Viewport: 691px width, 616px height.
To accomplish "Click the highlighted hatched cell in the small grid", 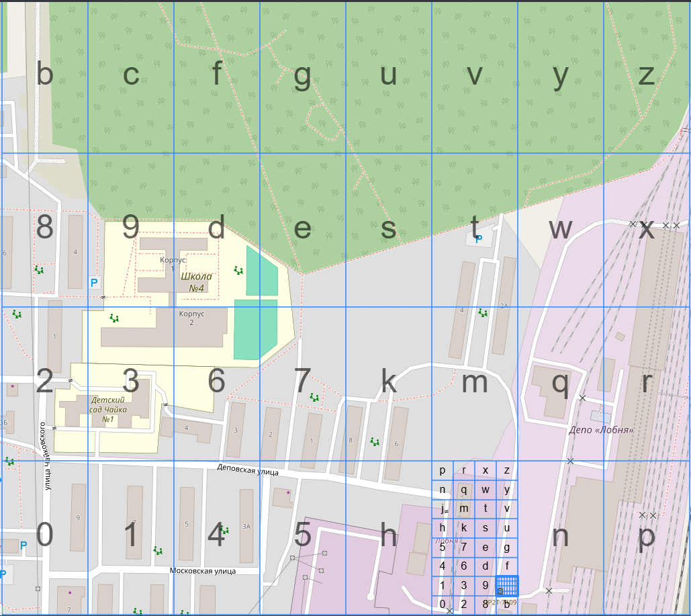I will (x=507, y=586).
